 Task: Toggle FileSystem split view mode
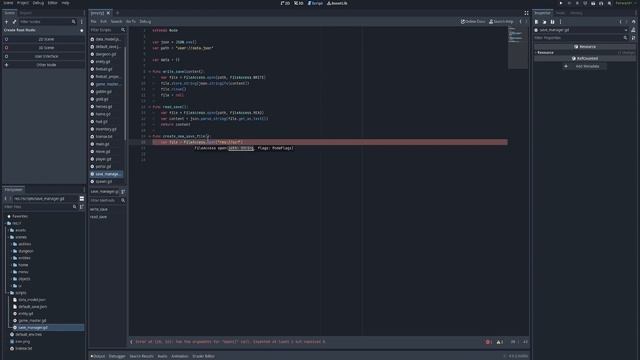82,199
